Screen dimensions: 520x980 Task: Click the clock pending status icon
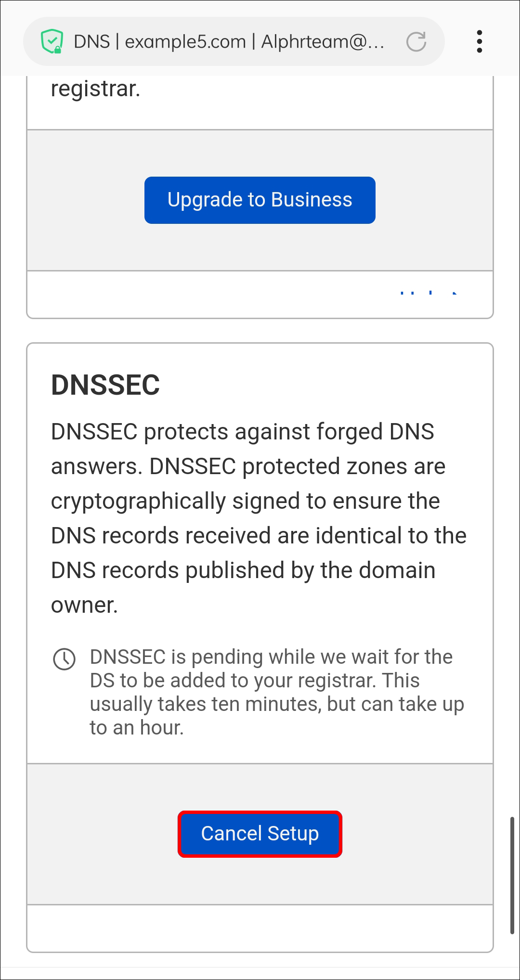click(x=64, y=659)
